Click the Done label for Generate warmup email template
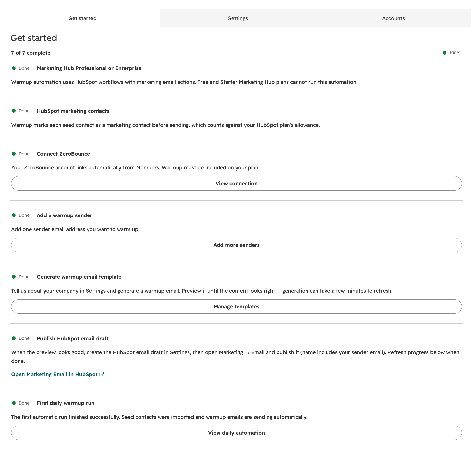The width and height of the screenshot is (476, 449). [24, 277]
